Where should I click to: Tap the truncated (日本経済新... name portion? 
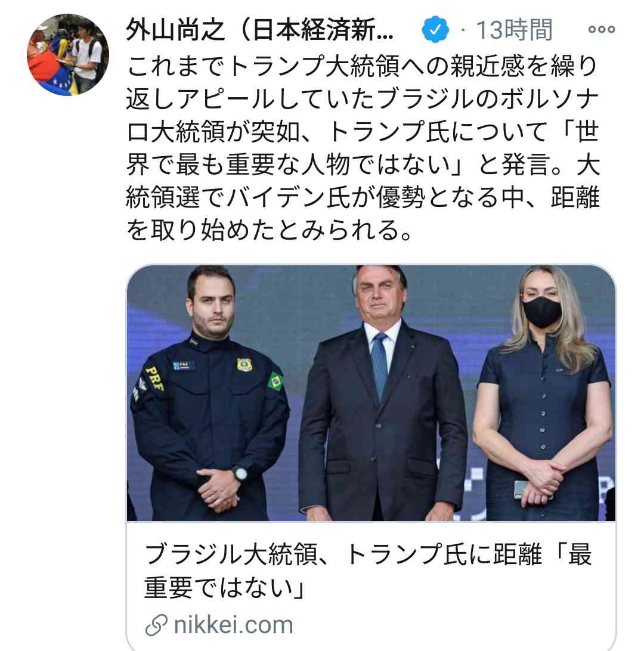point(317,30)
